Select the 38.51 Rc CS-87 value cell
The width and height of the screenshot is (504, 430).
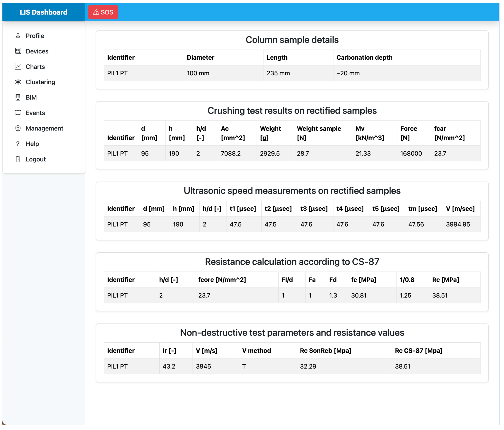(x=402, y=366)
